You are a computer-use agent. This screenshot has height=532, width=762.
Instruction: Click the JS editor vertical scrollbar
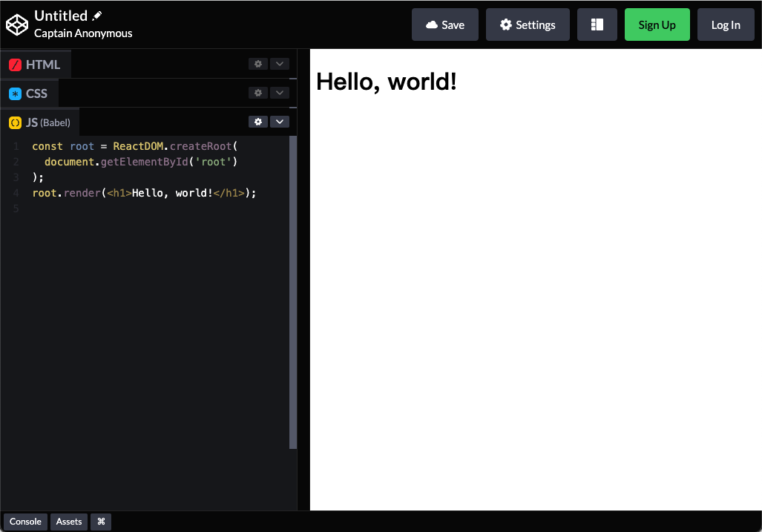[293, 292]
